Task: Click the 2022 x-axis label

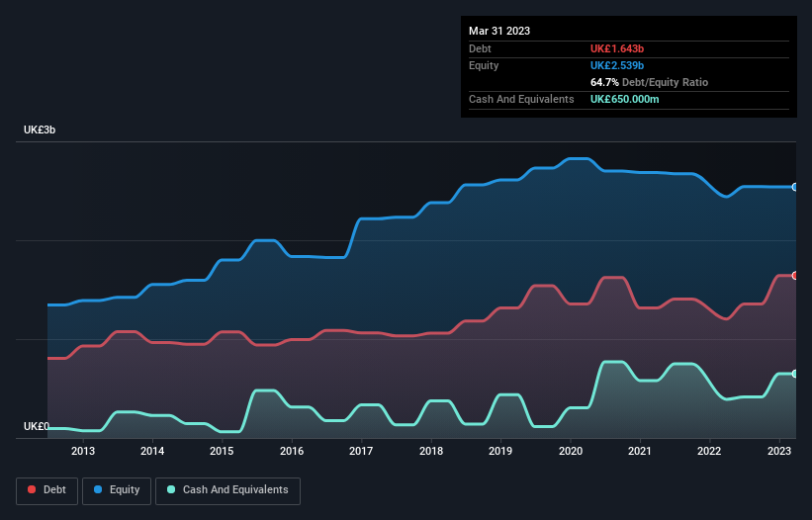Action: point(709,451)
